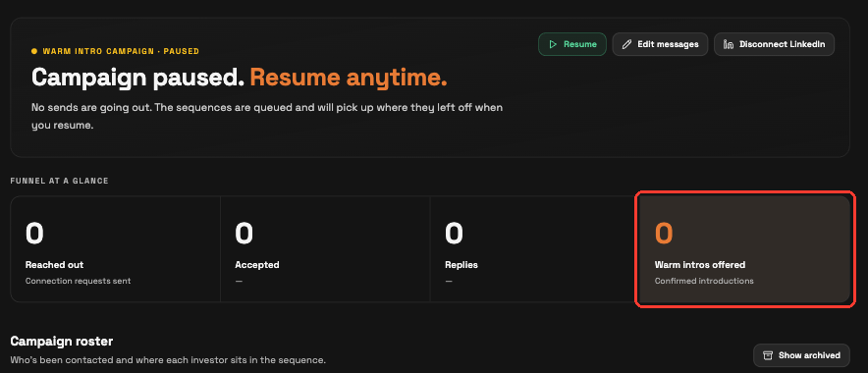Screen dimensions: 868x373
Task: Select the Replies stat card
Action: click(535, 249)
